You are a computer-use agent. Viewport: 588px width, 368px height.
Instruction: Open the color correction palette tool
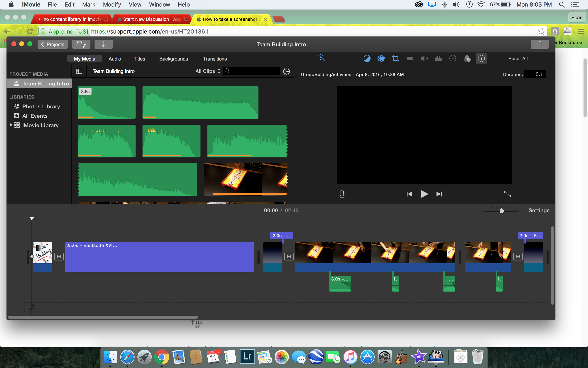click(381, 59)
